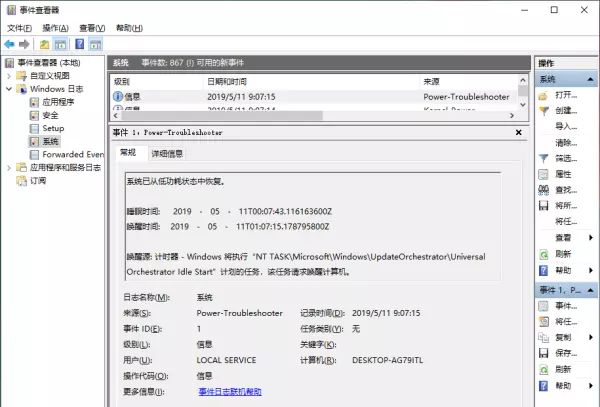The image size is (600, 407).
Task: Open the 文件(F) menu
Action: click(20, 28)
